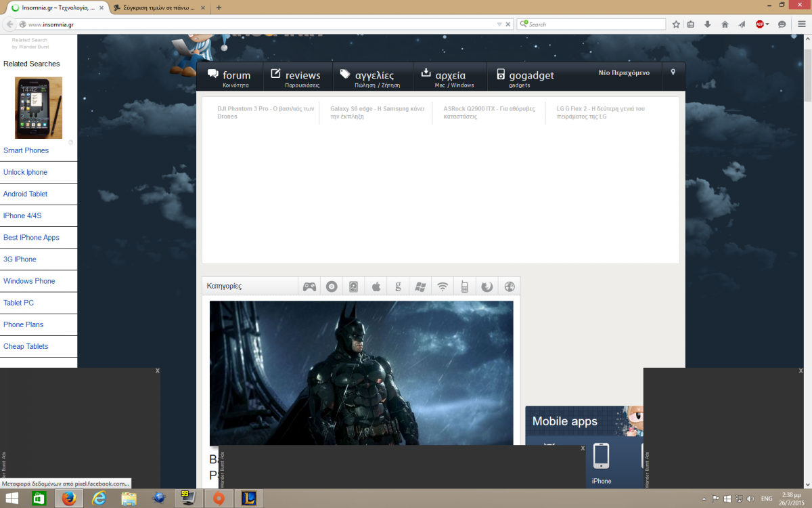Click the paper plane share icon

click(x=742, y=24)
